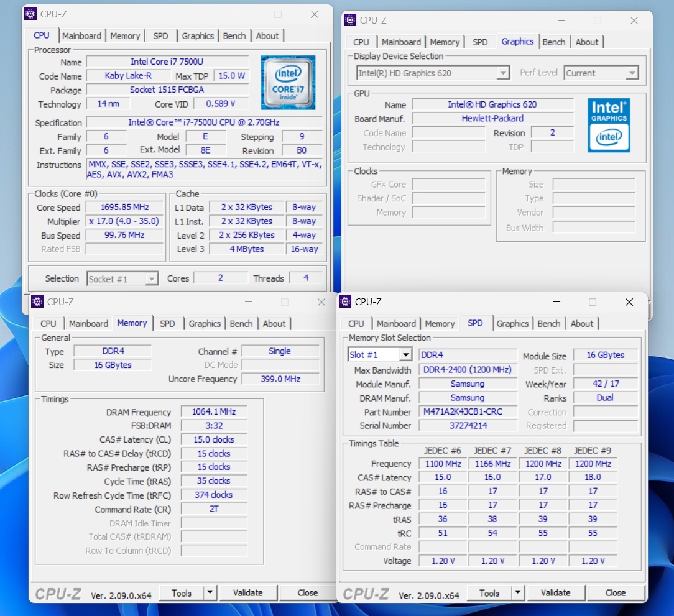Open the Intel(R) HD Graphics 620 device dropdown
Viewport: 674px width, 616px height.
[x=502, y=72]
